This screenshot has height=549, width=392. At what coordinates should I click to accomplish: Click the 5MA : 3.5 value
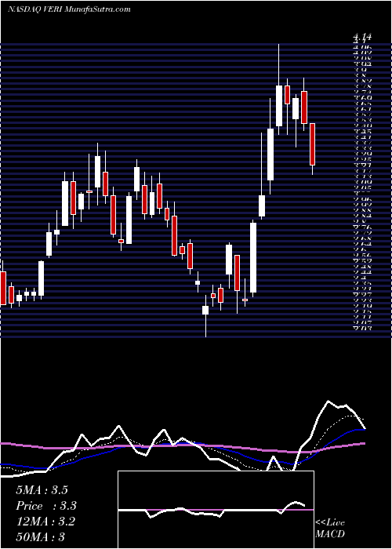42,490
